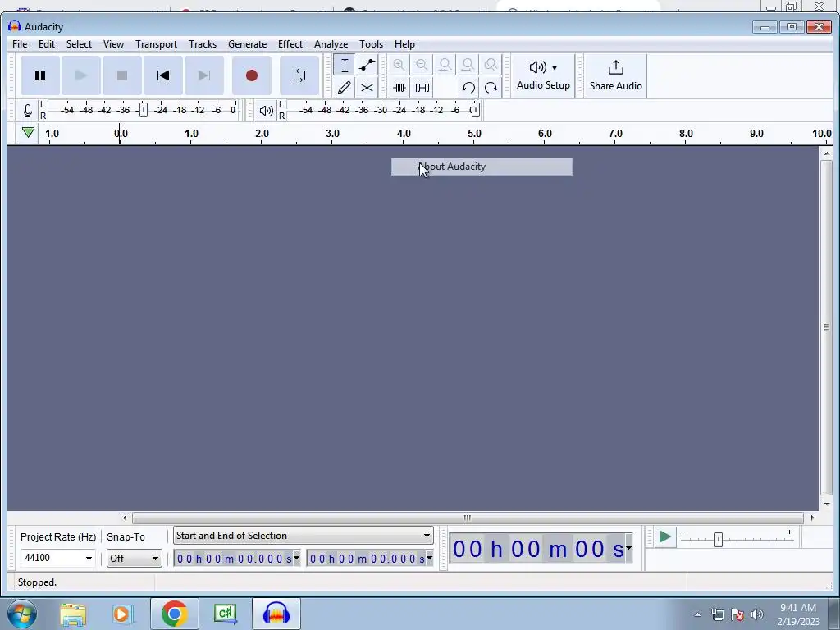Image resolution: width=840 pixels, height=630 pixels.
Task: Open Chrome from the taskbar
Action: point(174,614)
